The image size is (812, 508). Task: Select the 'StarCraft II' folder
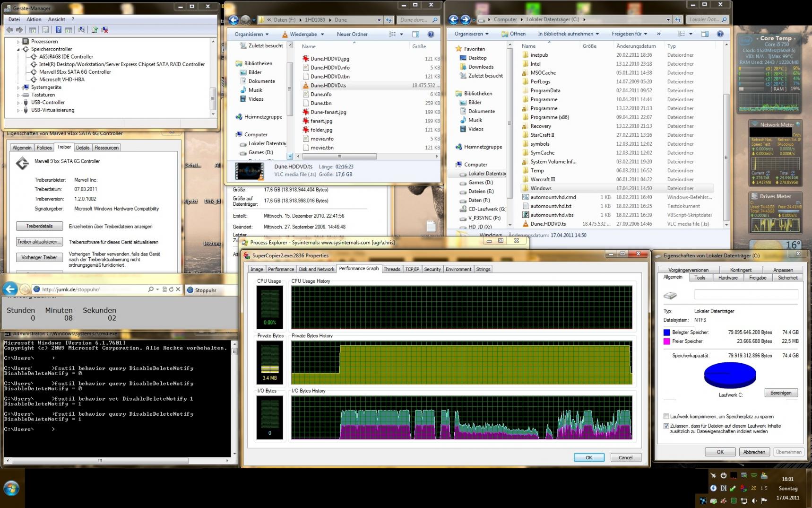pos(542,135)
